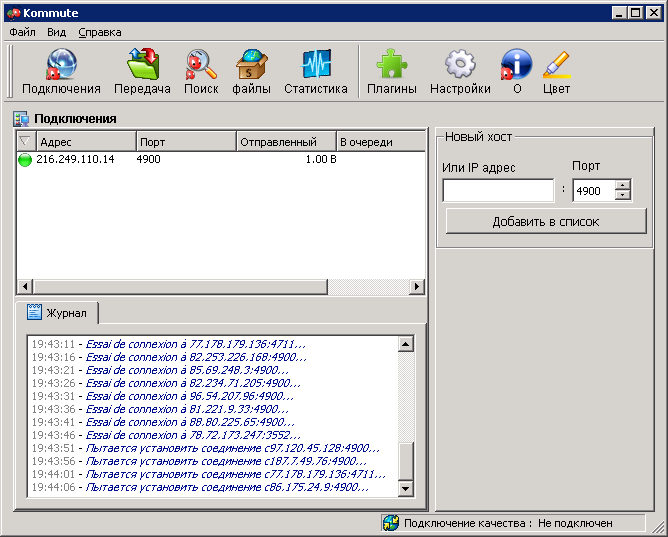
Task: Click the 4900 port cell in connections table
Action: pyautogui.click(x=148, y=159)
